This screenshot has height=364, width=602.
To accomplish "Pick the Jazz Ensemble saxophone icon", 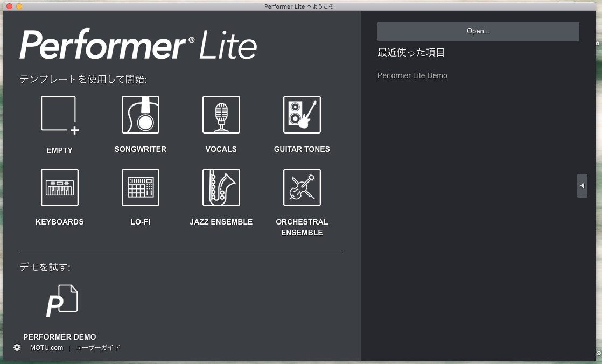I will (221, 187).
